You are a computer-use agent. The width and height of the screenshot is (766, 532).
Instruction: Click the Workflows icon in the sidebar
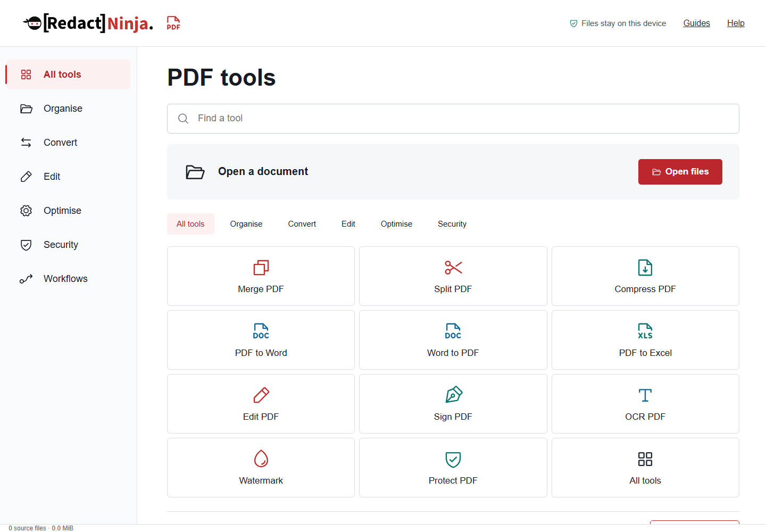point(26,279)
